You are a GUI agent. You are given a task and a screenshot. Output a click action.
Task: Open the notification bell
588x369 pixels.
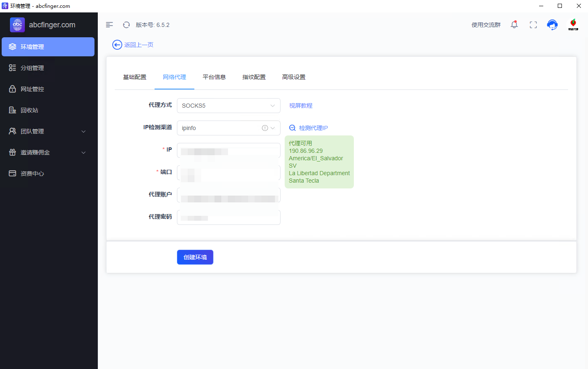point(514,25)
